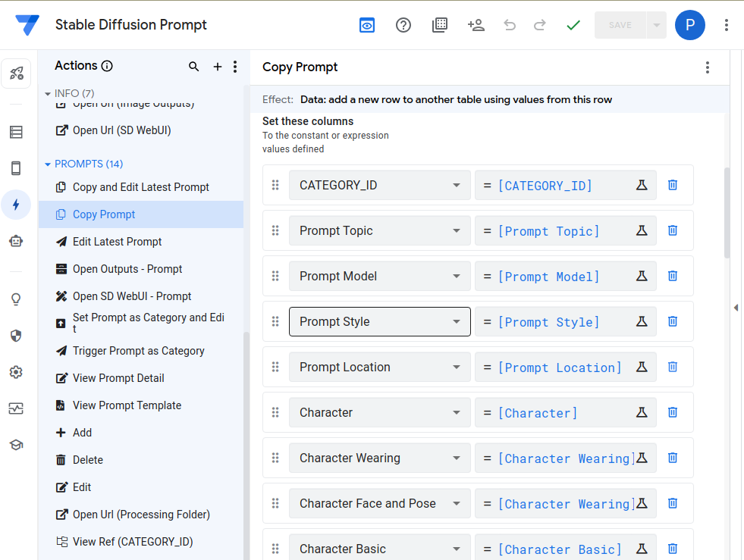Click the Actions list vertical scrollbar
The height and width of the screenshot is (560, 744).
pos(246,446)
